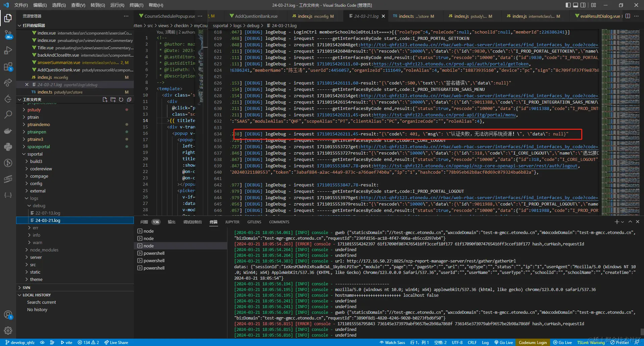Toggle the bottom panel layout button
644x346 pixels.
pyautogui.click(x=576, y=5)
